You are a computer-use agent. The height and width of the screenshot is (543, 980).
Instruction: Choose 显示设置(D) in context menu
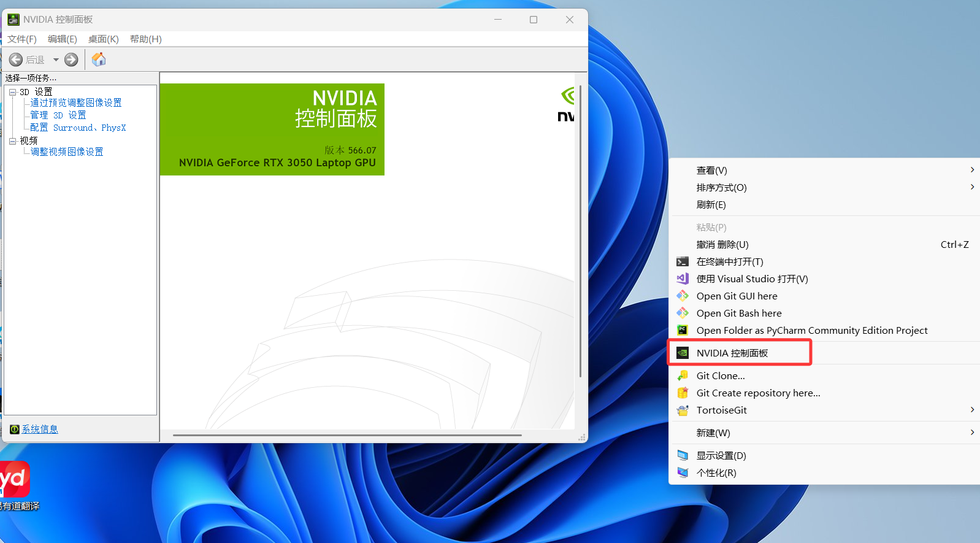point(824,456)
